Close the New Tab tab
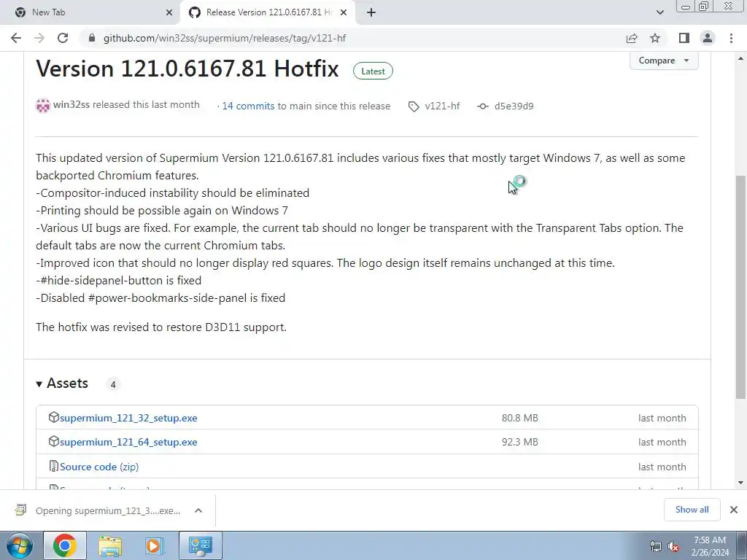The image size is (747, 560). click(169, 12)
